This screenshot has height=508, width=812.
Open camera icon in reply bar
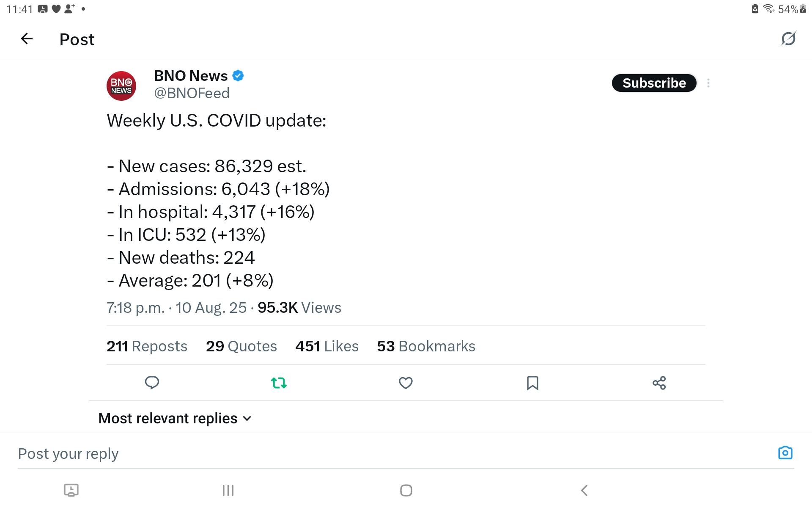[x=785, y=453]
